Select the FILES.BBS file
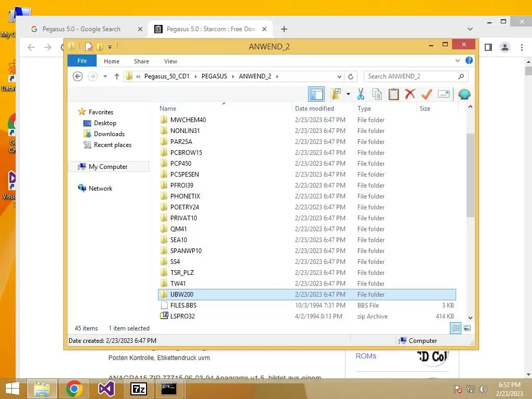 click(183, 305)
